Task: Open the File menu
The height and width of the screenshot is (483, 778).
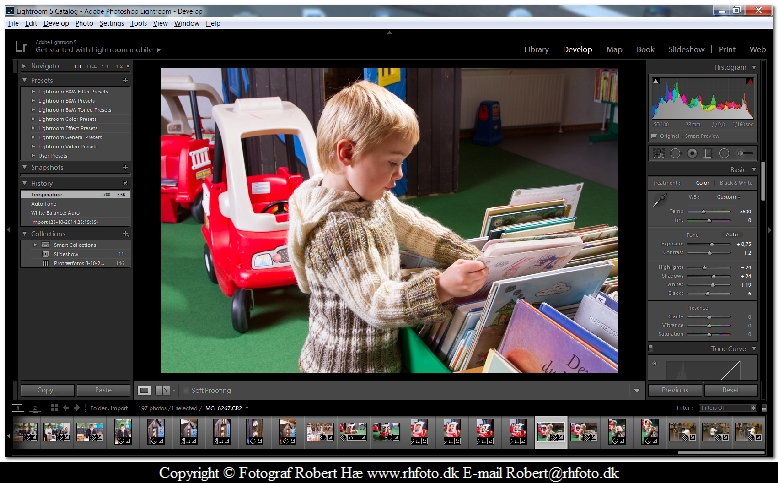Action: pos(13,23)
